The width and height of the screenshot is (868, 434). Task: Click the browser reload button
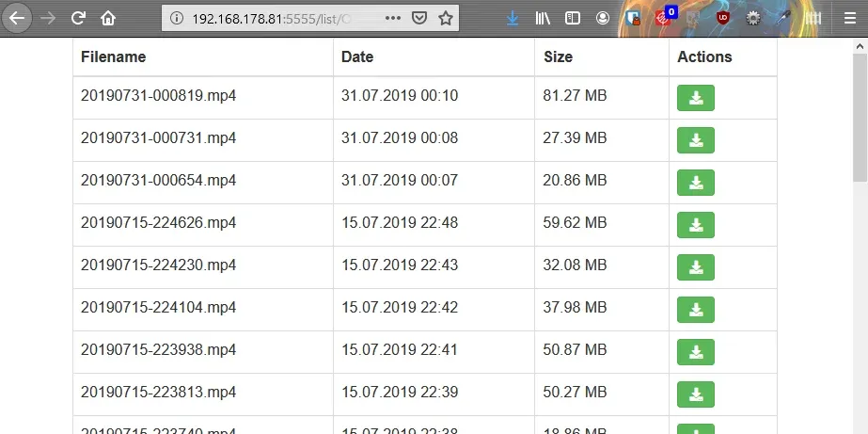coord(79,18)
